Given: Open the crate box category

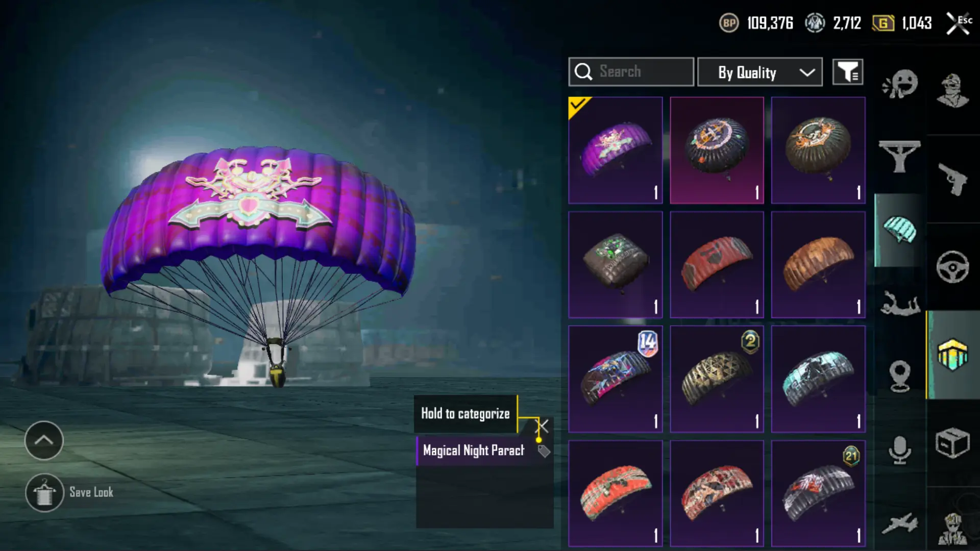Looking at the screenshot, I should [952, 443].
